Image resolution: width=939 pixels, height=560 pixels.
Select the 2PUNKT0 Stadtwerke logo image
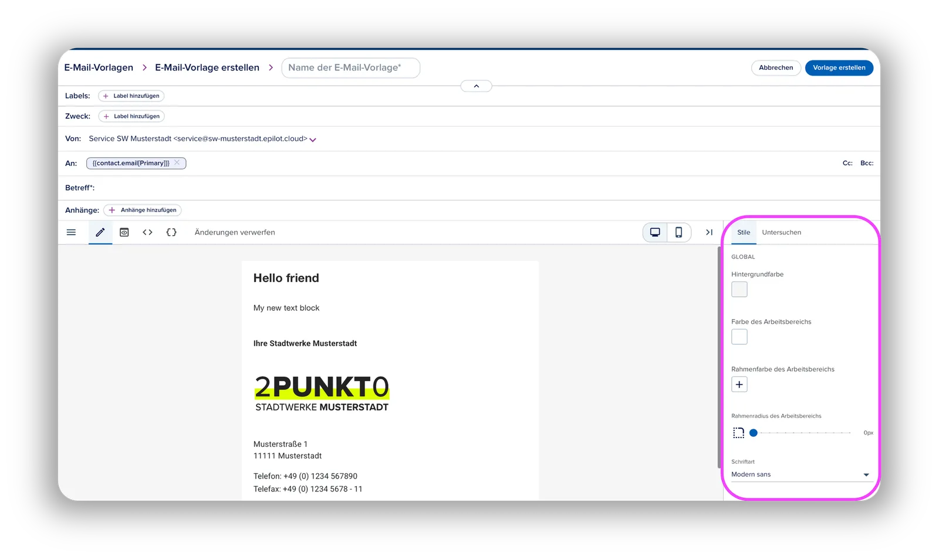322,393
